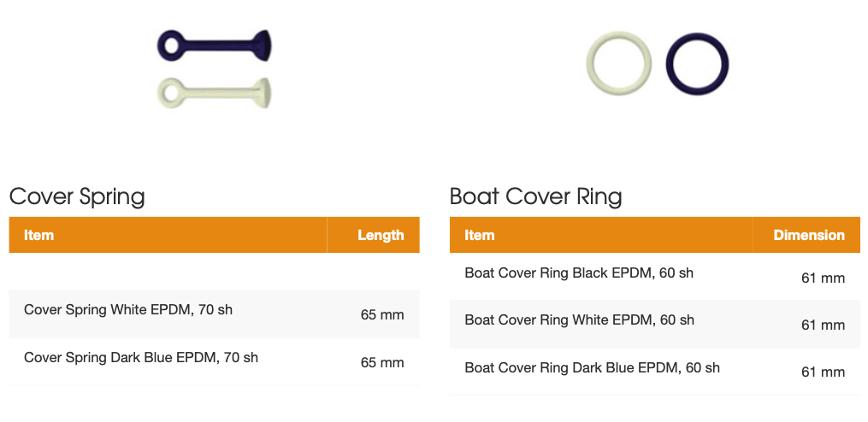Click 65 mm value for White cover spring
This screenshot has height=422, width=868.
click(x=382, y=315)
